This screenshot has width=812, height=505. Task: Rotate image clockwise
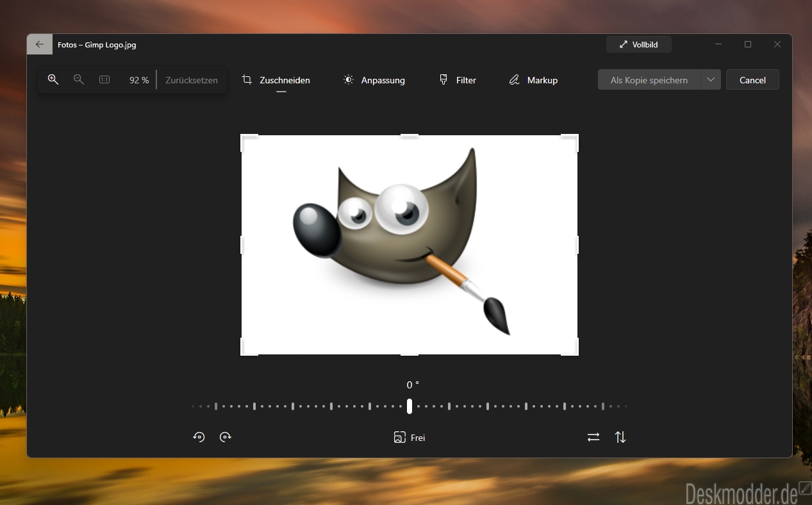pyautogui.click(x=226, y=437)
